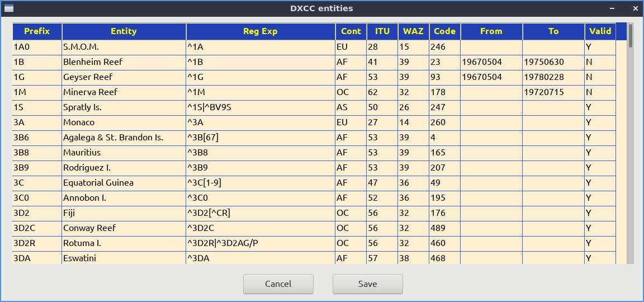
Task: Click the code 247 cell
Action: (445, 107)
